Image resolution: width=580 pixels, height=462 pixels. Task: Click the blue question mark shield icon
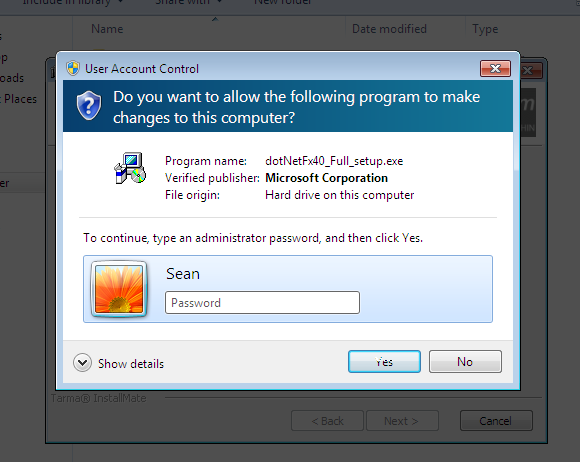point(89,106)
